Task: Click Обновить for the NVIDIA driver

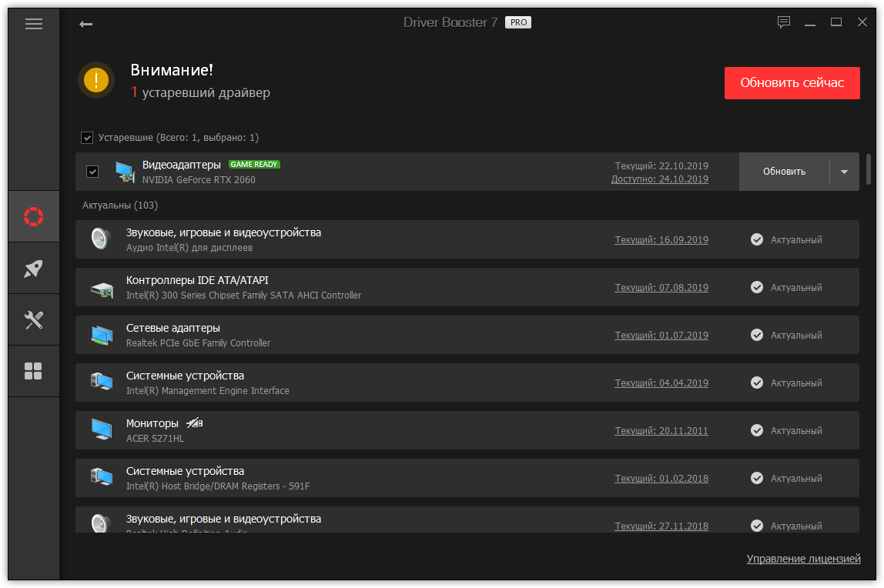Action: (x=784, y=171)
